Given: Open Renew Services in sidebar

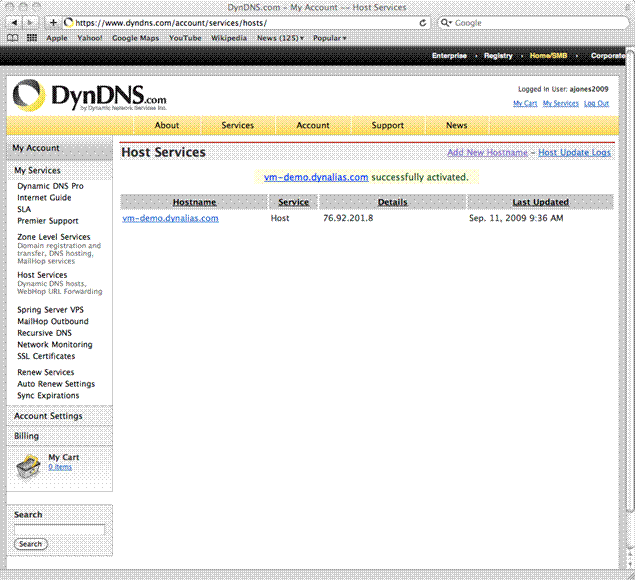Looking at the screenshot, I should tap(46, 372).
